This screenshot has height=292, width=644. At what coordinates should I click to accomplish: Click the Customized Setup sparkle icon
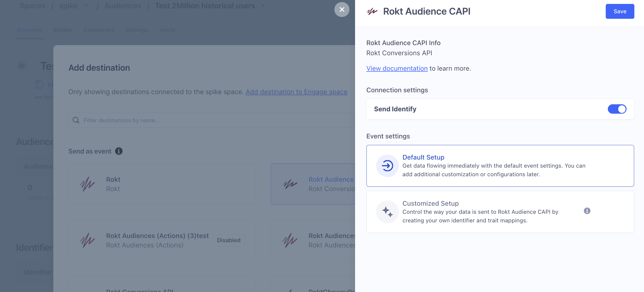(x=387, y=212)
